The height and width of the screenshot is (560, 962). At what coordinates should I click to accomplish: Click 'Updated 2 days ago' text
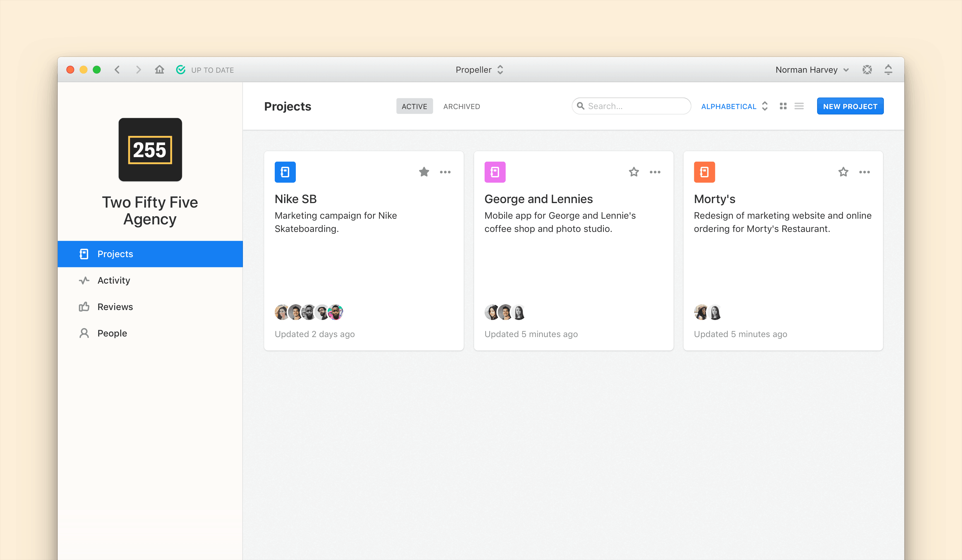tap(314, 334)
